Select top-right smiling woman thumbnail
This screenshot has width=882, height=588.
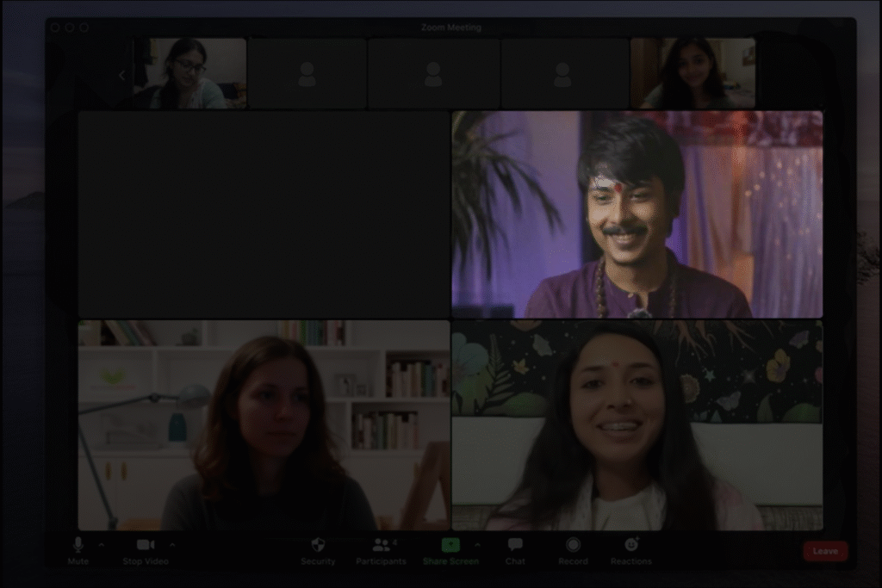[x=693, y=73]
